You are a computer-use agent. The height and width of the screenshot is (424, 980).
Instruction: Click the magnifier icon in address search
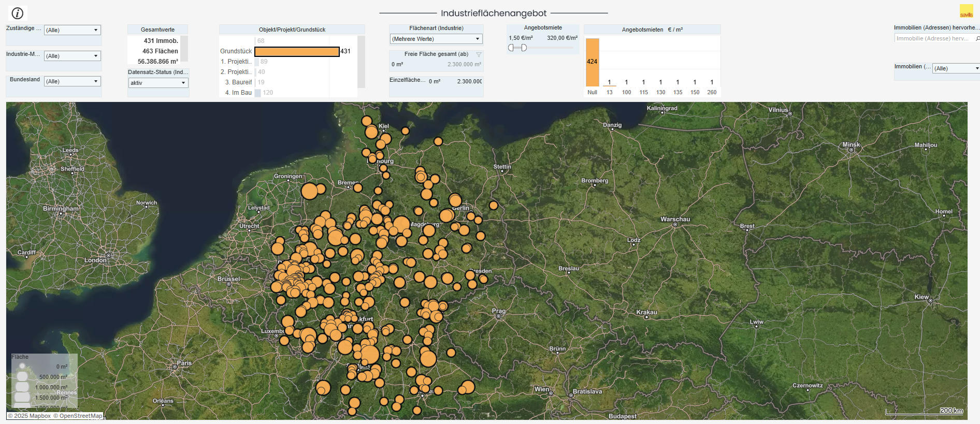[977, 39]
